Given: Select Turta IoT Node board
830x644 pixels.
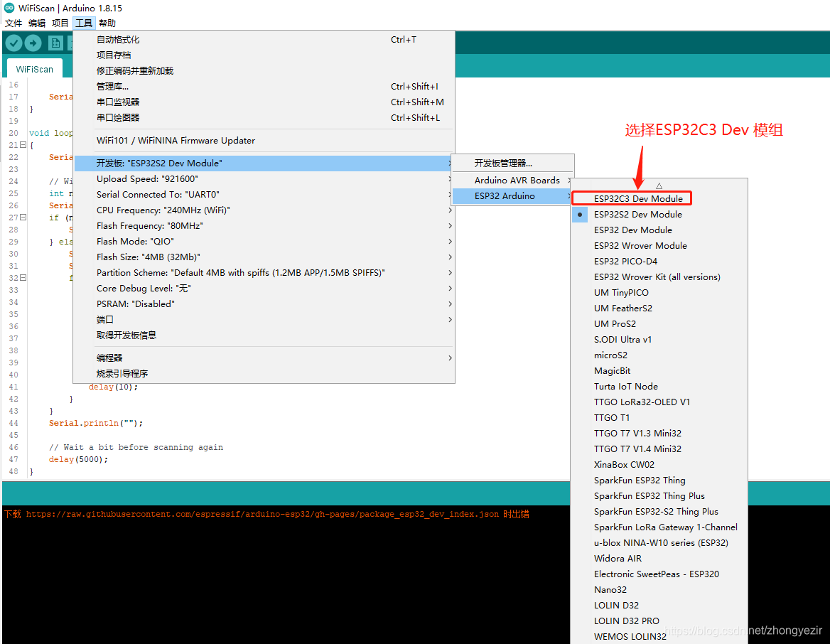Looking at the screenshot, I should point(659,386).
